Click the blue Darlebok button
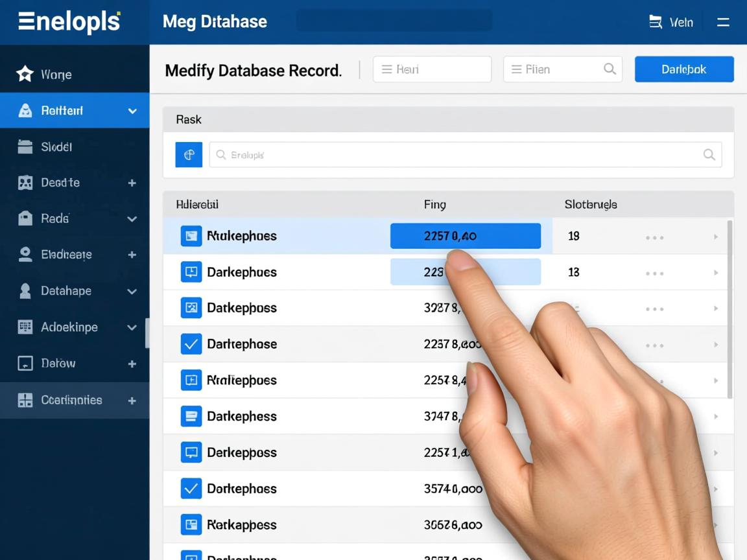747x560 pixels. coord(683,69)
